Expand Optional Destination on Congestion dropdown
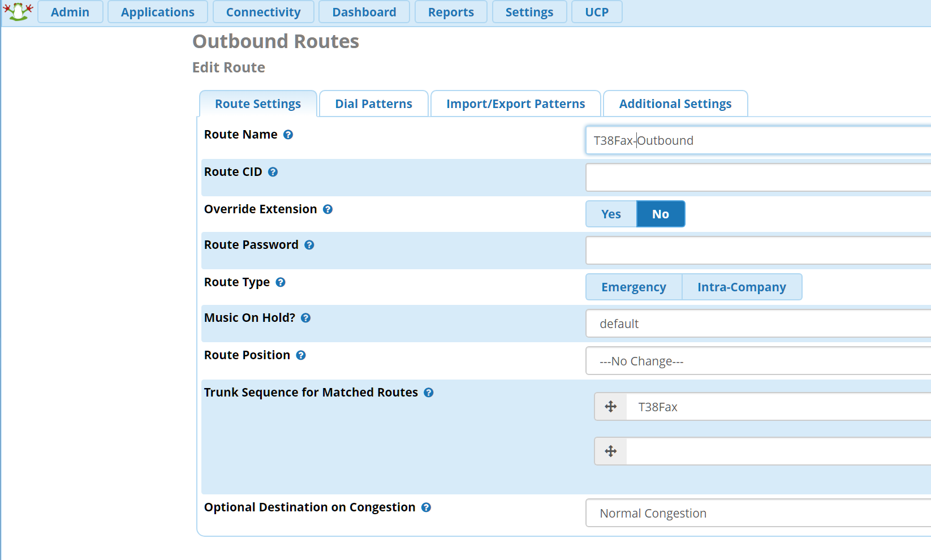 coord(758,514)
